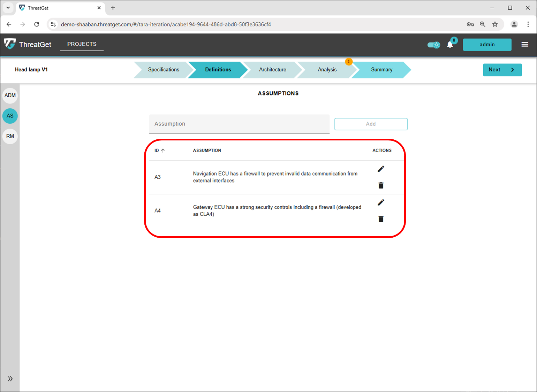This screenshot has height=392, width=537.
Task: Open the Analysis step
Action: coord(327,70)
